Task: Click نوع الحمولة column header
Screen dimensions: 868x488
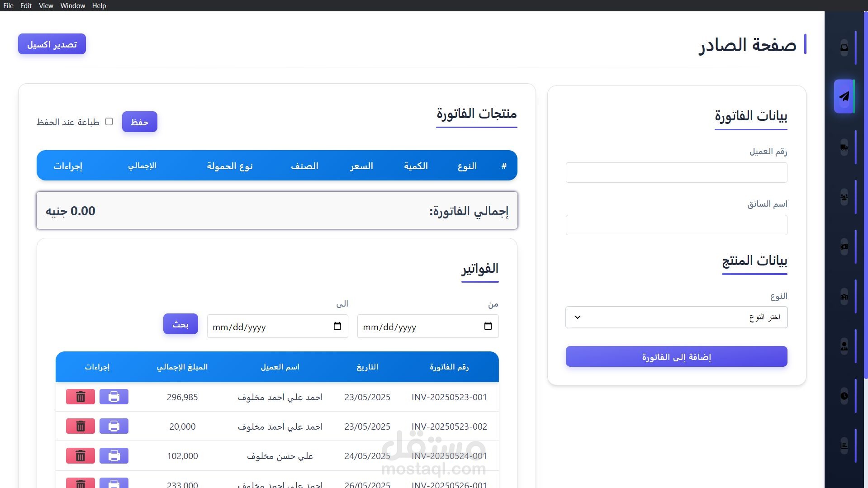Action: [230, 166]
